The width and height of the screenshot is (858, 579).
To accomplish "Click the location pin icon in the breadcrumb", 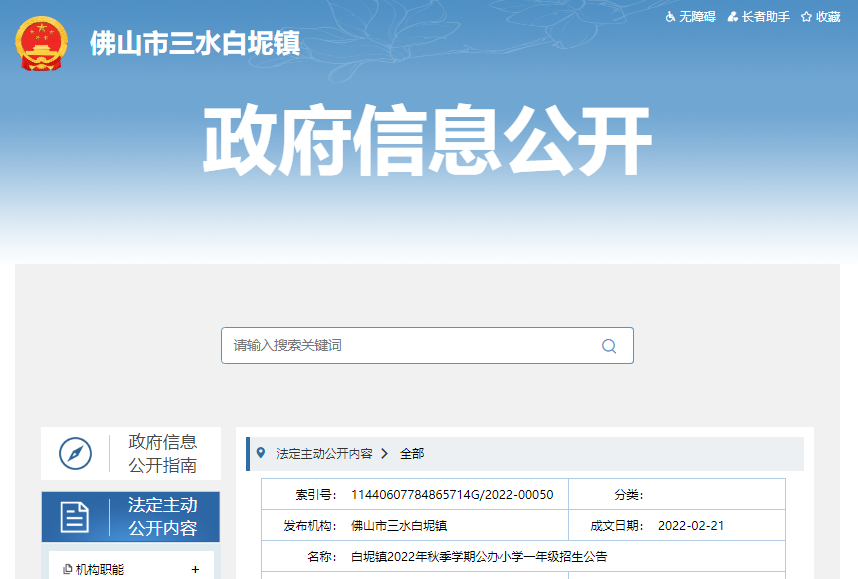I will pos(262,453).
